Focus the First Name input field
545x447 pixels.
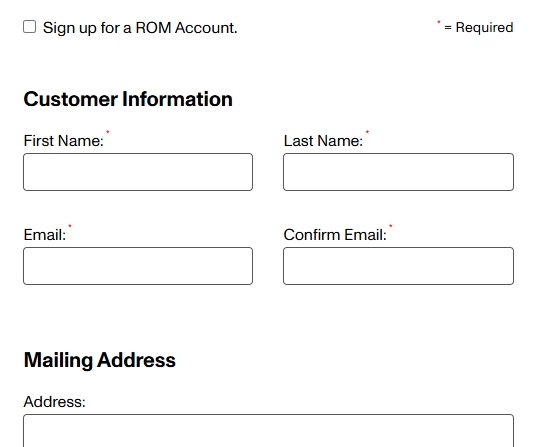click(x=138, y=172)
